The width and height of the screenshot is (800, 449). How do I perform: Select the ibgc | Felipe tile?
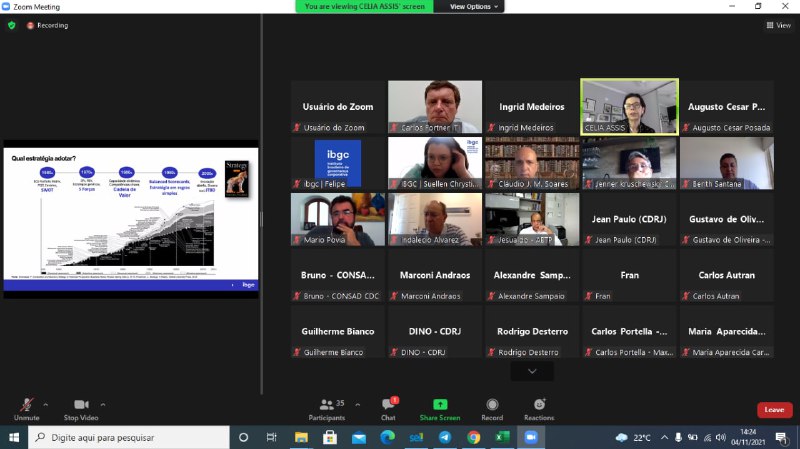(x=338, y=163)
